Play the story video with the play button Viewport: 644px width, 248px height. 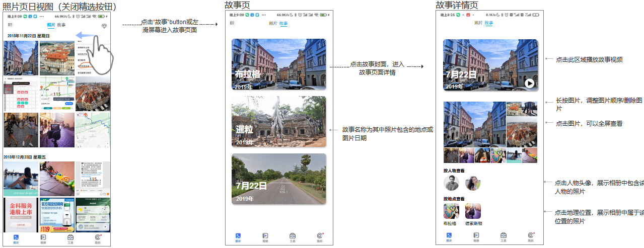[529, 83]
